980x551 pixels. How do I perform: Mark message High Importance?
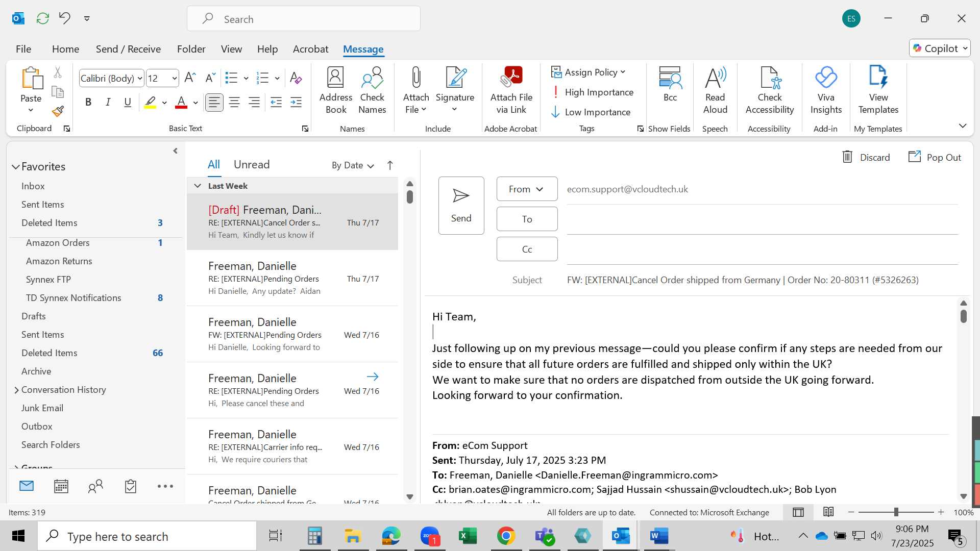pos(592,92)
